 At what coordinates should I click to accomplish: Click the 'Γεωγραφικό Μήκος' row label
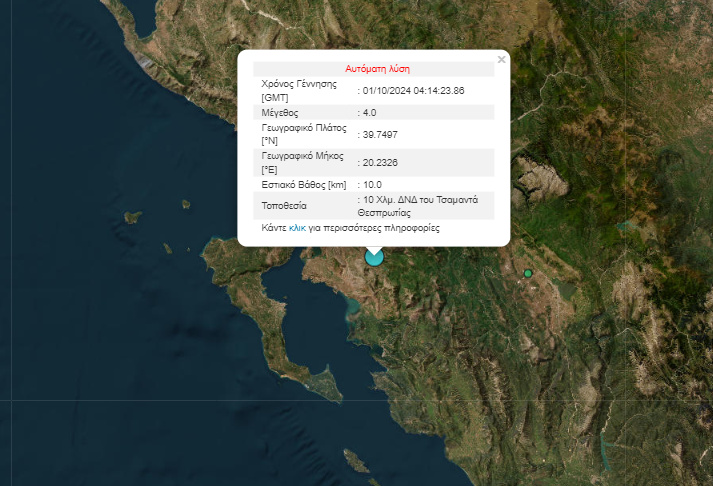click(x=302, y=156)
